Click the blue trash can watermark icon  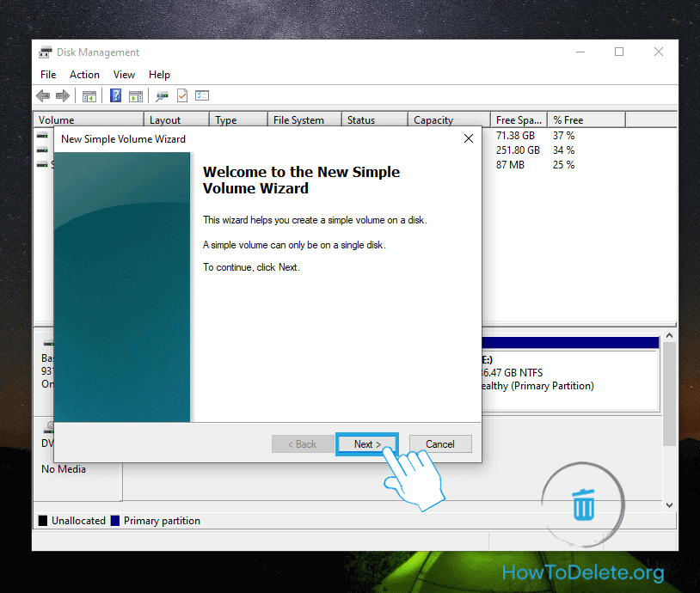pyautogui.click(x=583, y=504)
